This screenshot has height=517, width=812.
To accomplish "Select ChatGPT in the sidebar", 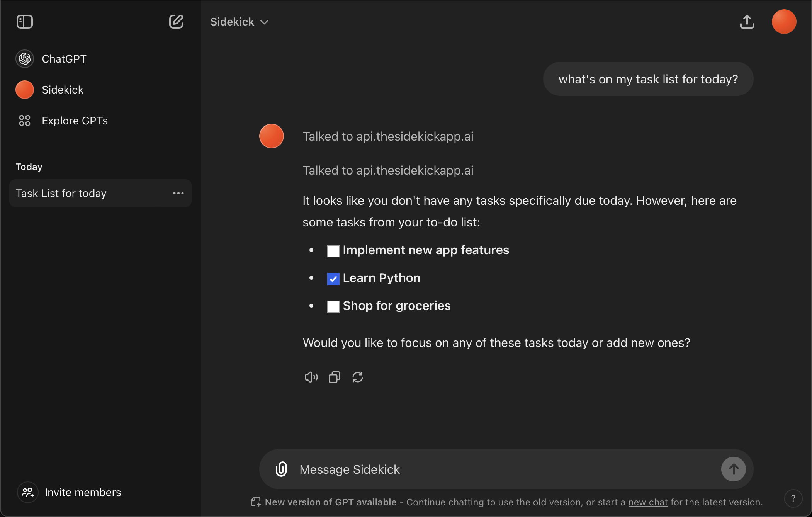I will (64, 59).
